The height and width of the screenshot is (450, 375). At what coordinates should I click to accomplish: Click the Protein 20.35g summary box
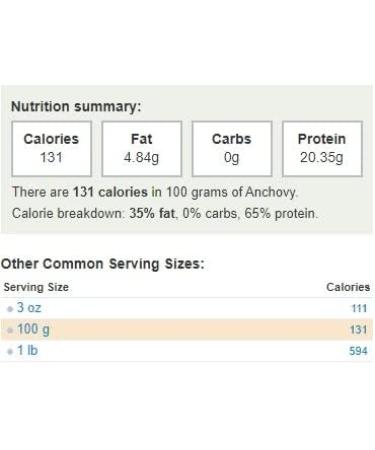point(322,149)
